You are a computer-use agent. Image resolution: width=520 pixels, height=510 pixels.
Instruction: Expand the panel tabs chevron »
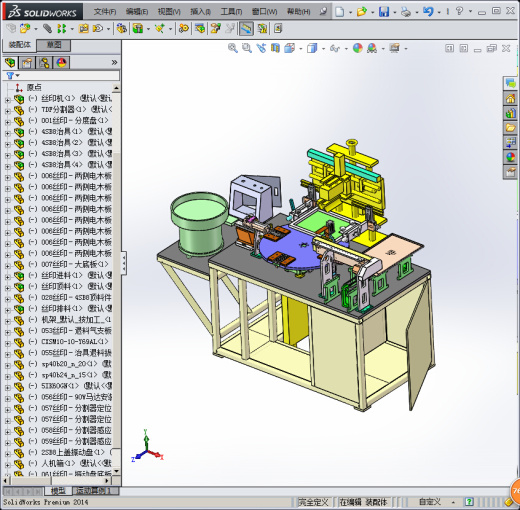tap(114, 62)
